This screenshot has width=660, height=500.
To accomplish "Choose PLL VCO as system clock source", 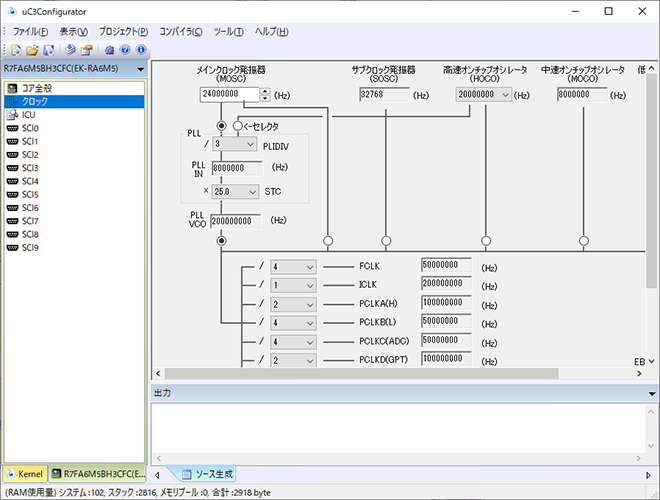I will point(221,241).
